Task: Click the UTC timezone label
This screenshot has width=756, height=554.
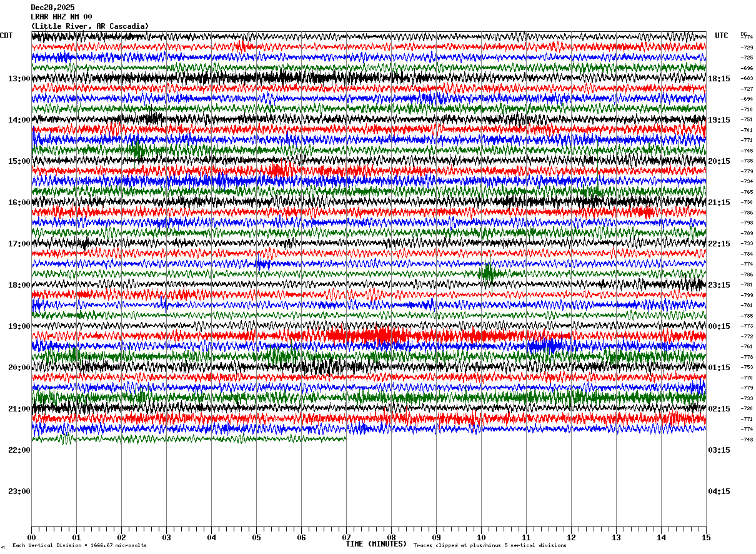Action: (722, 36)
